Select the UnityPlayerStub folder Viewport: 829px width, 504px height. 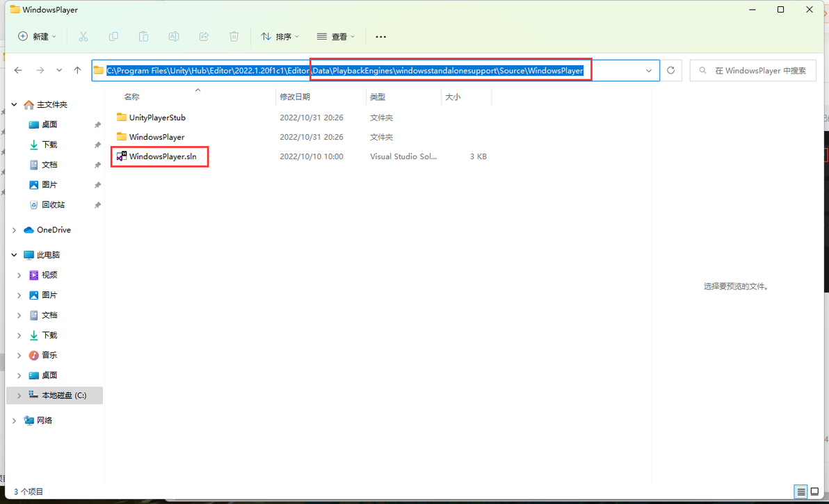(157, 117)
